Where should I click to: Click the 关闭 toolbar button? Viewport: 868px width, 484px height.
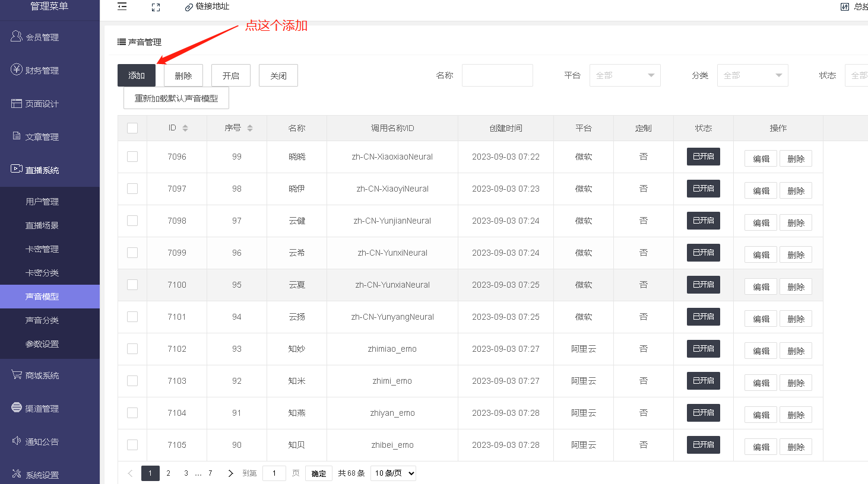coord(278,75)
